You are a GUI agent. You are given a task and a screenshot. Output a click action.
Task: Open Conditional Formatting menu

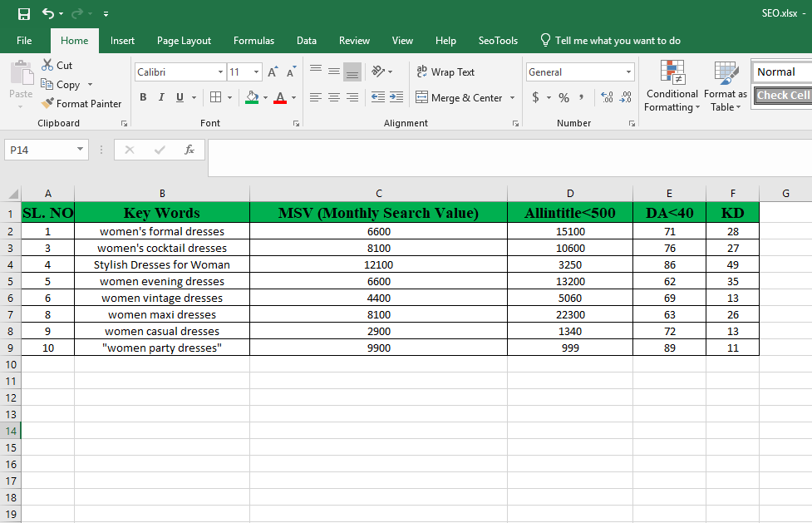(672, 87)
